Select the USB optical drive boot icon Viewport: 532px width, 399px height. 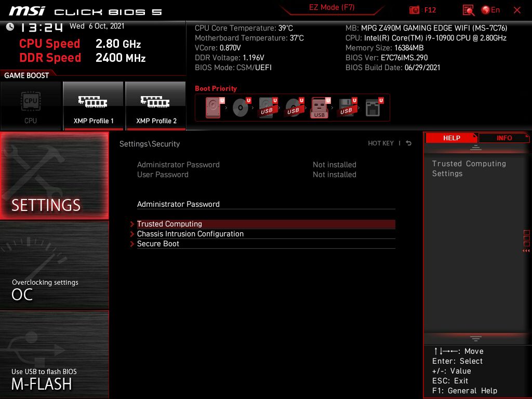point(294,108)
